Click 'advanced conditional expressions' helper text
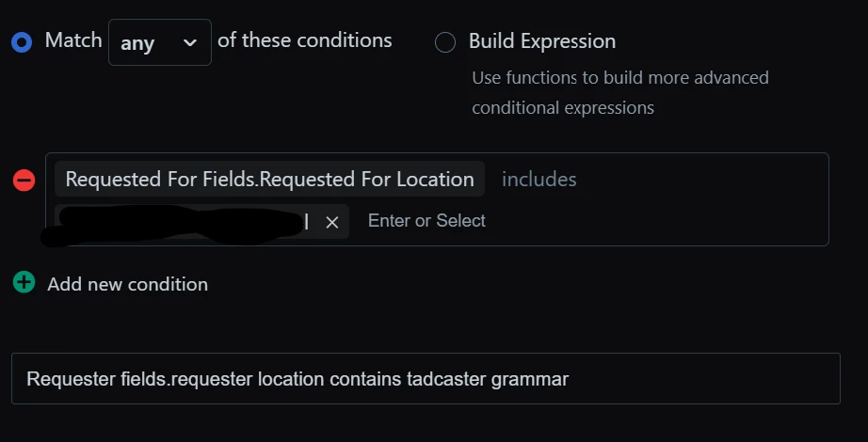 click(x=620, y=92)
